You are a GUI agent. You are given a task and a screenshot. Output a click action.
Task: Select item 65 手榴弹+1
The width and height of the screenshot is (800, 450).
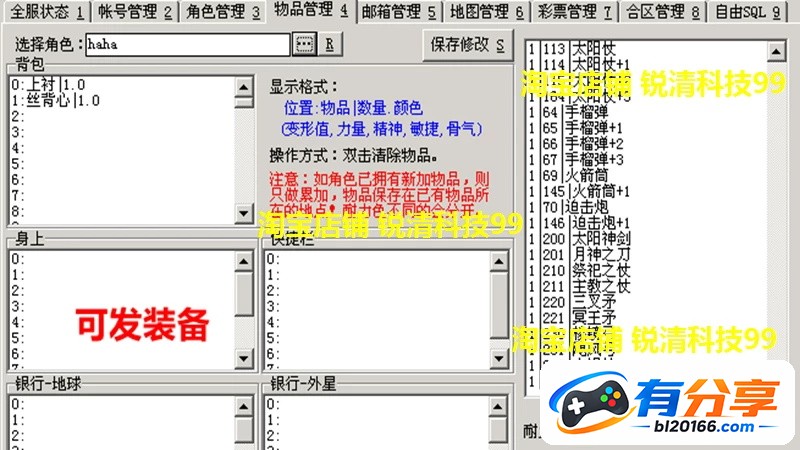[646, 128]
